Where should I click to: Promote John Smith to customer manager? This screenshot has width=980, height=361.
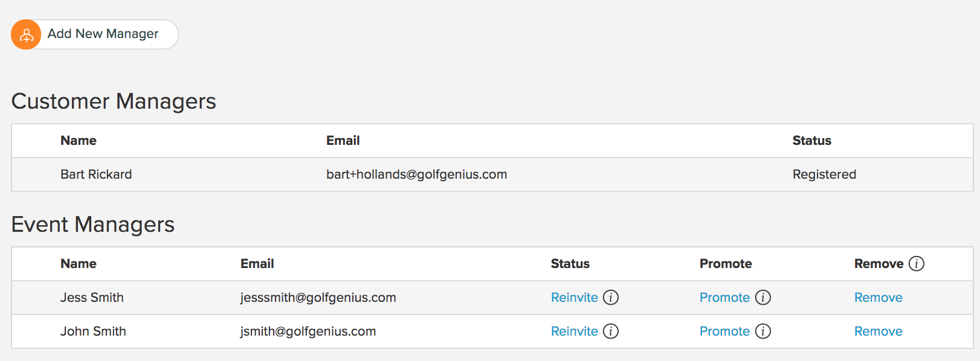[x=724, y=331]
